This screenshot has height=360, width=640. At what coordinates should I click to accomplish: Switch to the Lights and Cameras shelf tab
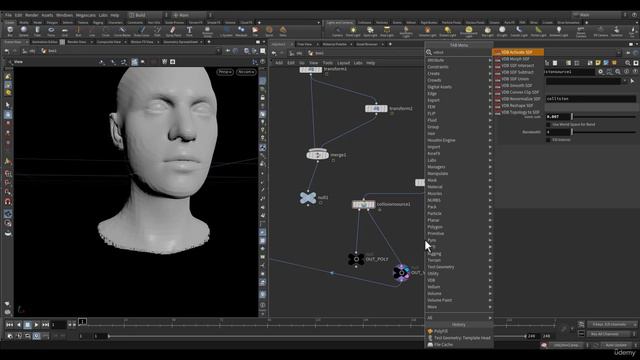coord(340,22)
